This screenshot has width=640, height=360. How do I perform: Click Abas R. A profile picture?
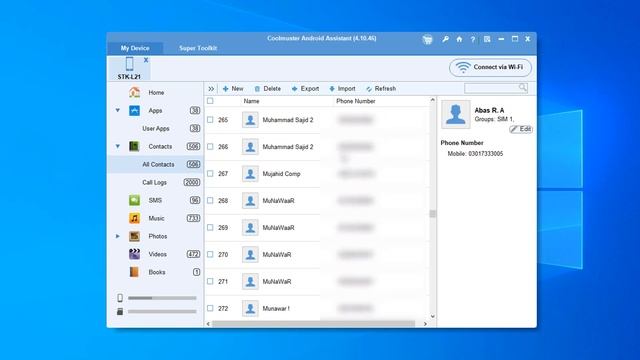(x=456, y=114)
